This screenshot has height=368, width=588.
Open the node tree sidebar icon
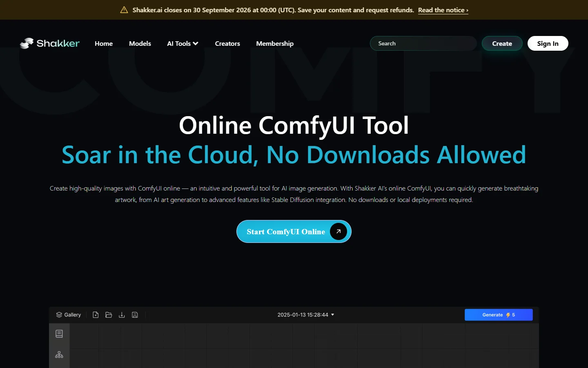[59, 355]
